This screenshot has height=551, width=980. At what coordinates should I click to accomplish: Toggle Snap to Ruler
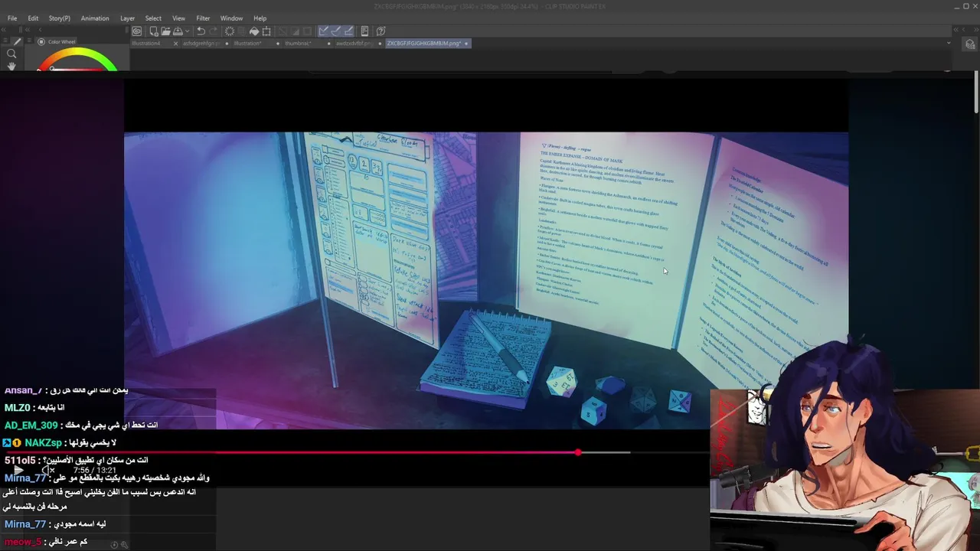pos(324,31)
